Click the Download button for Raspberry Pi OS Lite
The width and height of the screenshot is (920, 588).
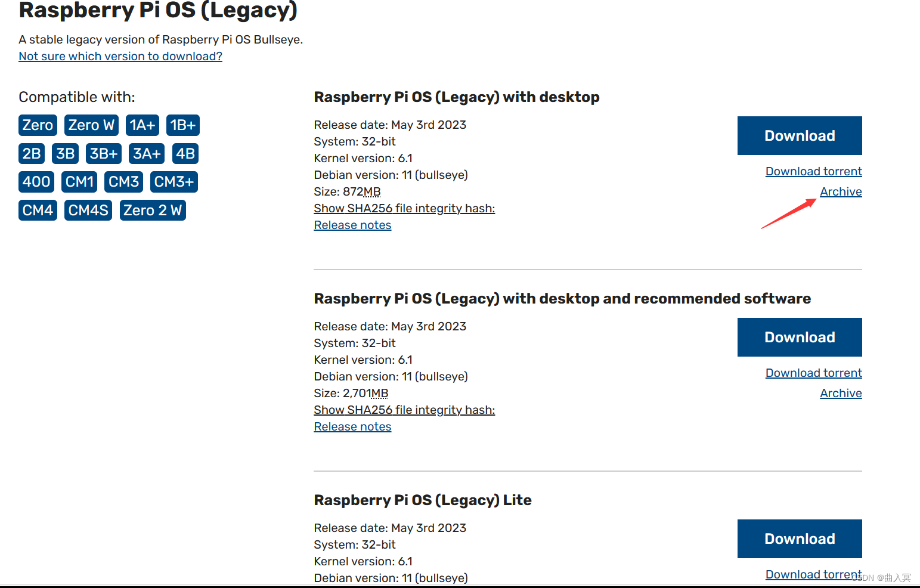click(x=799, y=539)
